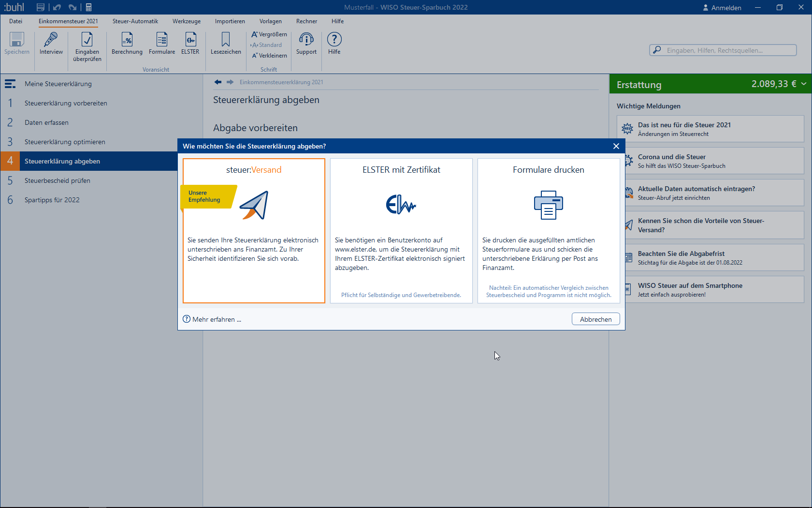812x508 pixels.
Task: Close the submission dialog with X
Action: click(x=616, y=146)
